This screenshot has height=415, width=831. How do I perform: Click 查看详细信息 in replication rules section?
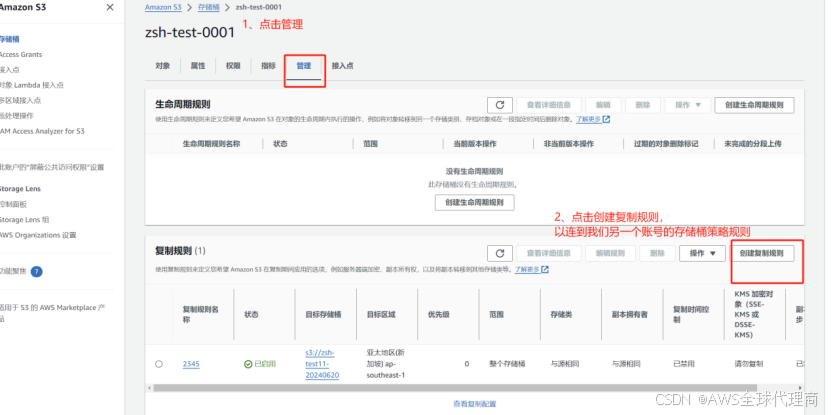[549, 253]
